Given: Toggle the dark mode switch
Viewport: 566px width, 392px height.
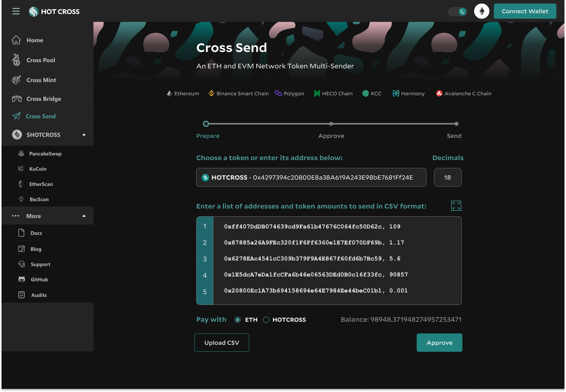Looking at the screenshot, I should (457, 12).
